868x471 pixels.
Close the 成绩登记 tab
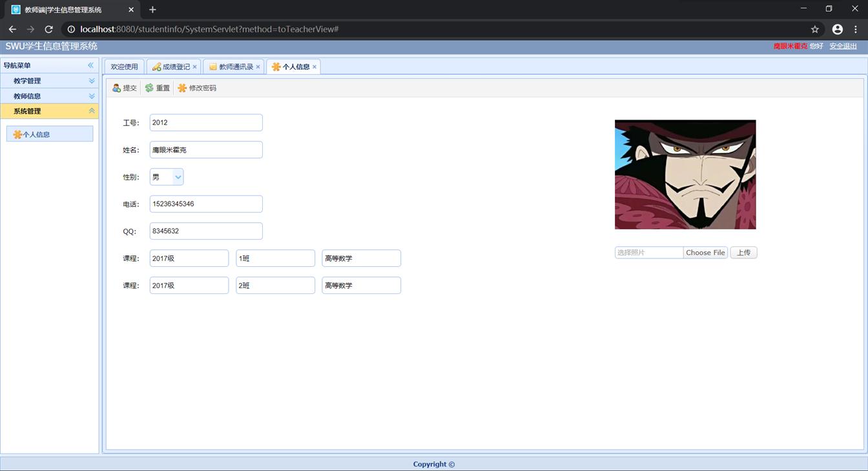point(194,67)
